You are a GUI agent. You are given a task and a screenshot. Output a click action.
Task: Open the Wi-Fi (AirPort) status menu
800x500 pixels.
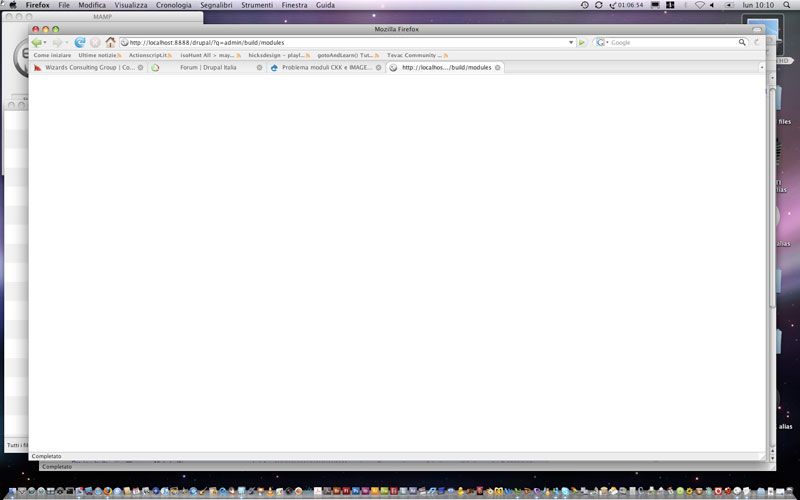coord(699,5)
